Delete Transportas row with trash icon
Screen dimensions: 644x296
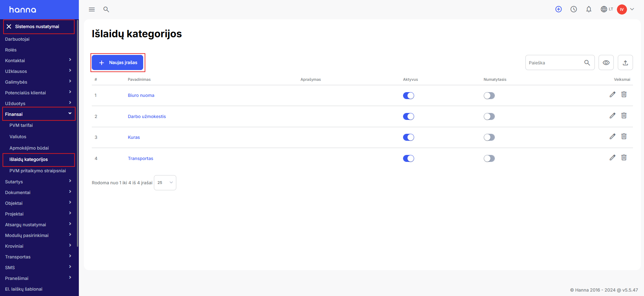point(624,157)
